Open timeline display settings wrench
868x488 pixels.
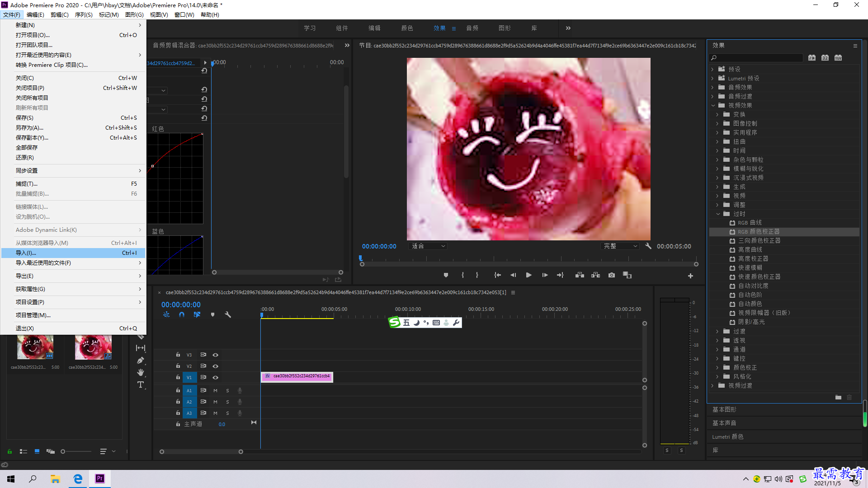point(228,314)
